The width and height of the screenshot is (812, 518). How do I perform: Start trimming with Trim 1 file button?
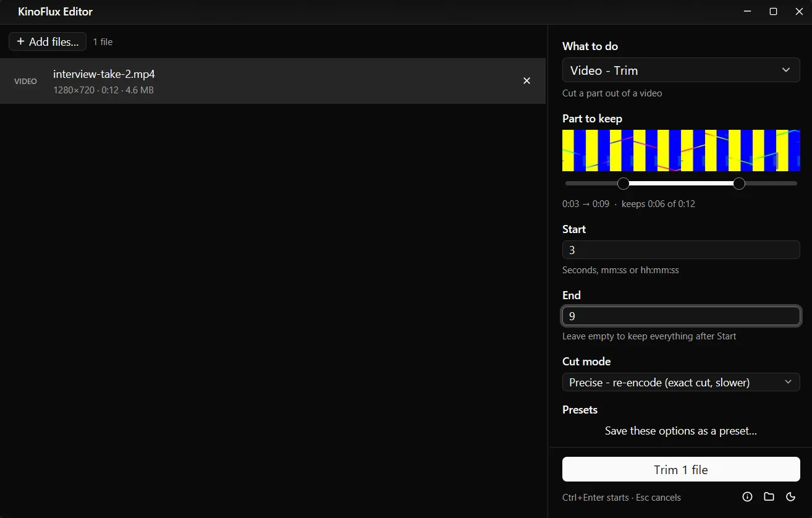(681, 469)
